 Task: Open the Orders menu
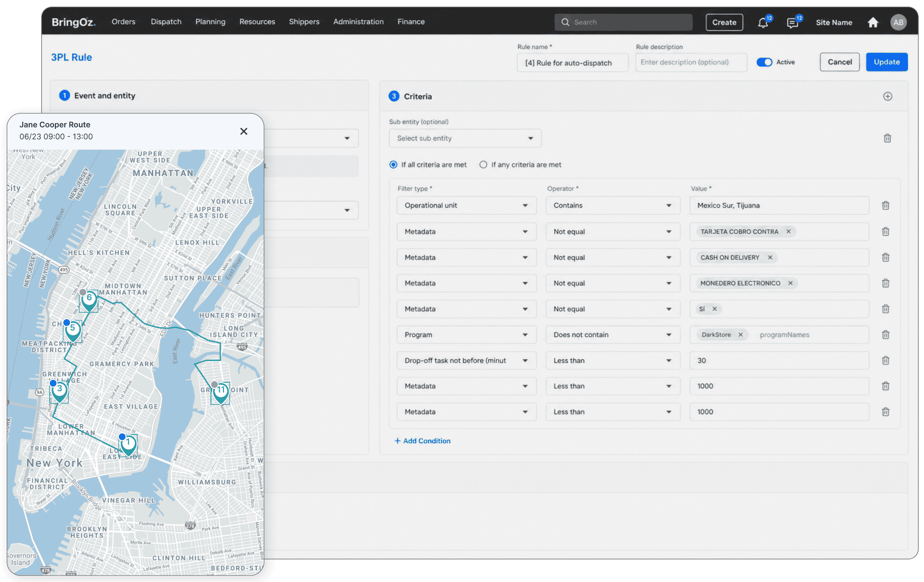[x=123, y=22]
